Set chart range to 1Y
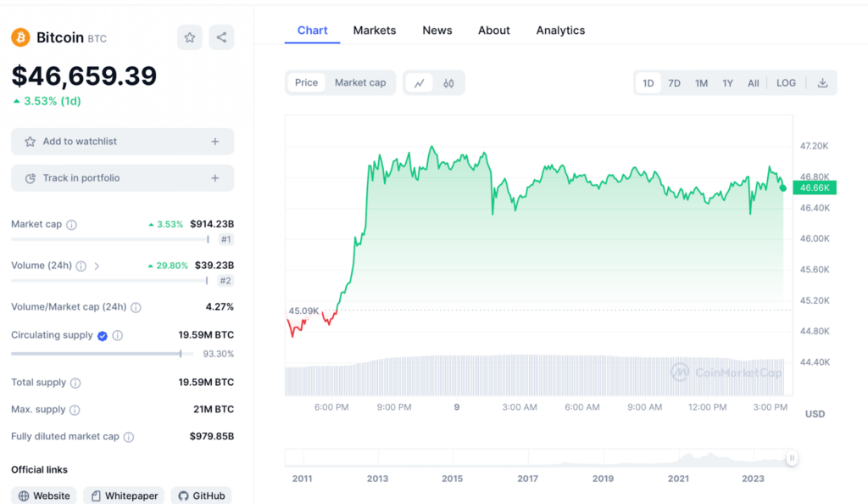Viewport: 868px width, 504px height. [x=727, y=83]
